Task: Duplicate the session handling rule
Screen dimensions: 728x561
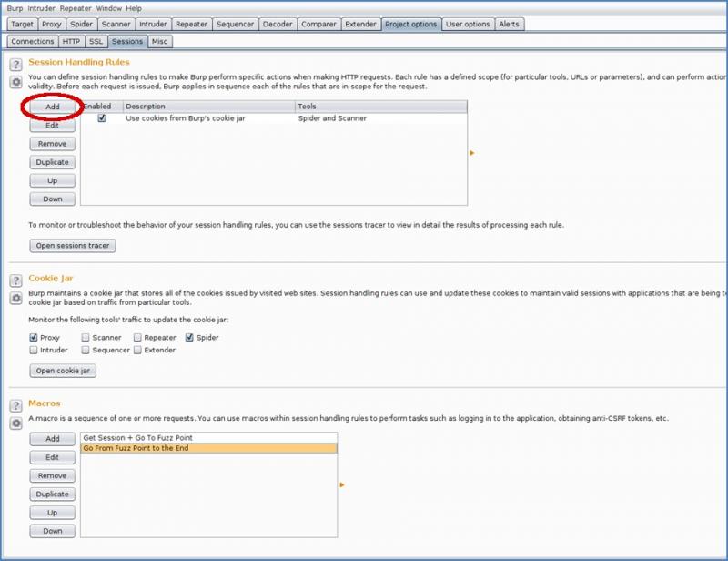Action: (x=53, y=162)
